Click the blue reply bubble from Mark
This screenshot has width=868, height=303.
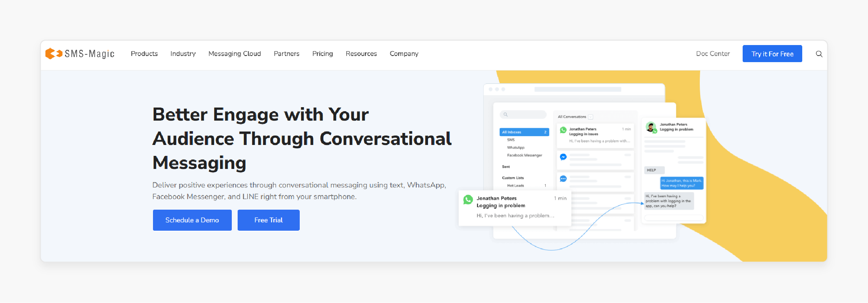[x=682, y=183]
